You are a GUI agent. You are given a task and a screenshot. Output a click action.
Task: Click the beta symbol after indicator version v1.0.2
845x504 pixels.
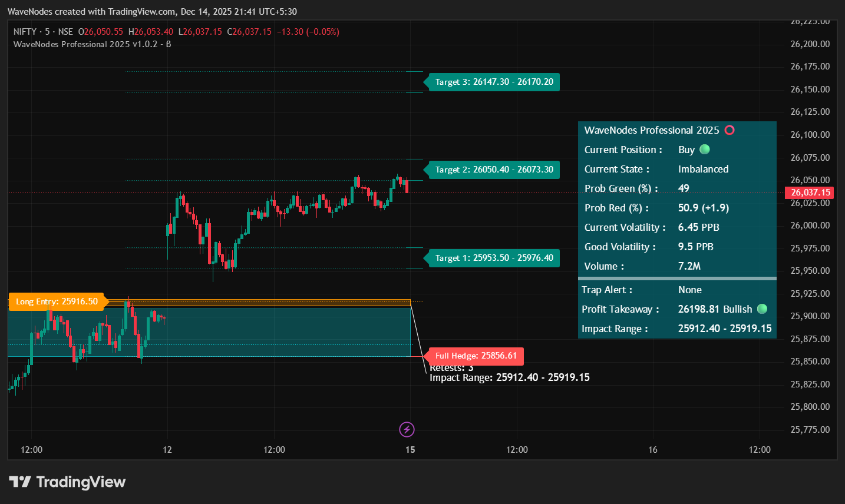coord(169,44)
